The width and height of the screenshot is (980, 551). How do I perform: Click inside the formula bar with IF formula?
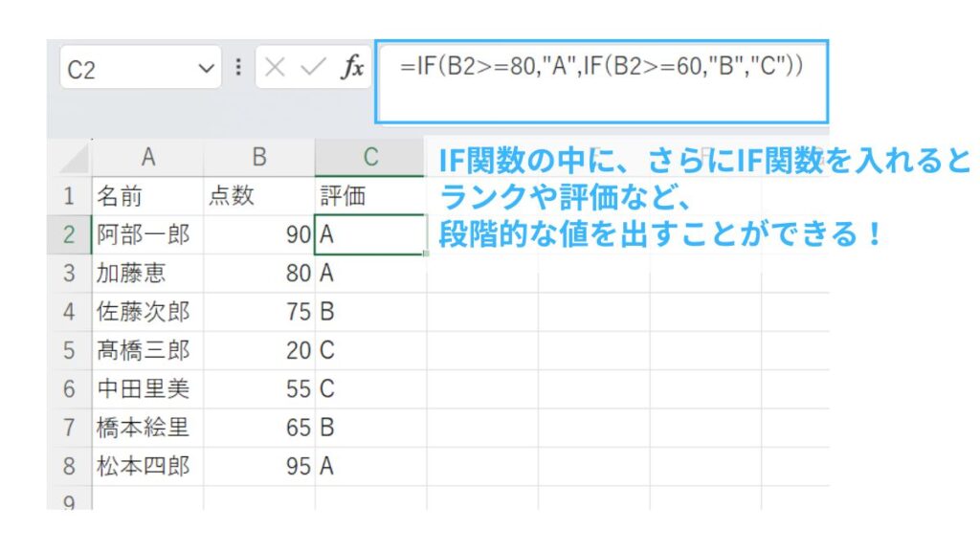coord(602,82)
